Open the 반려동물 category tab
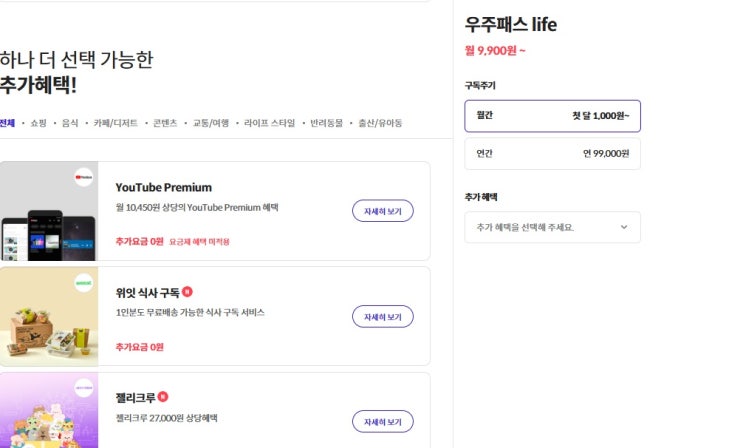Viewport: 743px width, 448px height. (326, 123)
